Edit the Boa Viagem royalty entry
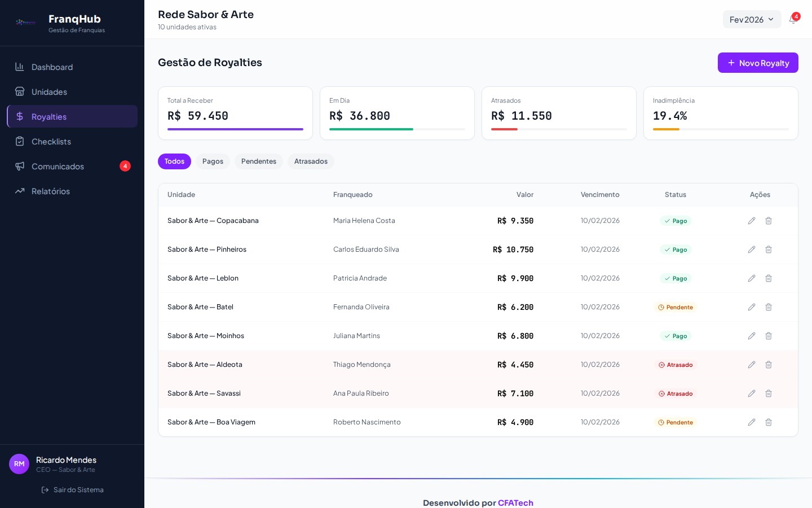 pyautogui.click(x=751, y=422)
